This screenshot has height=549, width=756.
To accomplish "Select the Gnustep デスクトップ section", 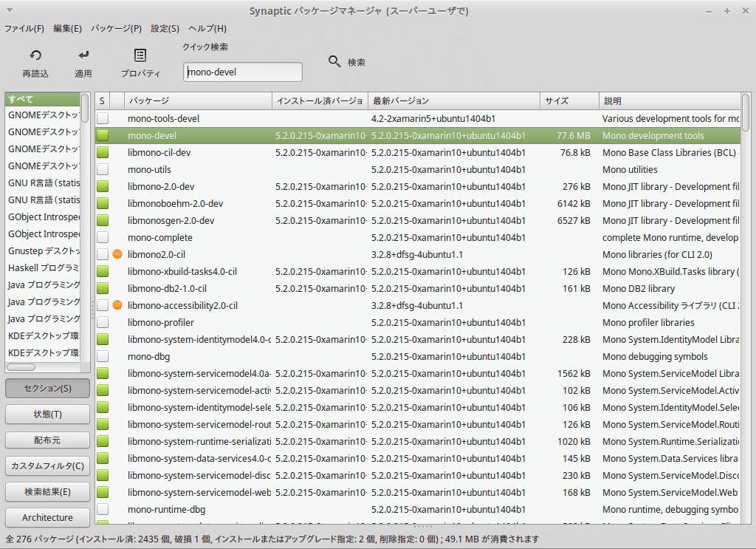I will click(42, 251).
